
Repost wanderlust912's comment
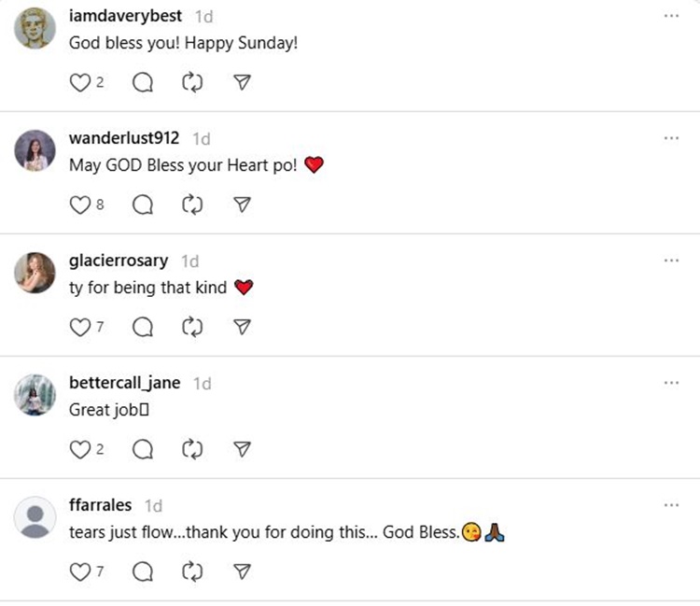[192, 205]
